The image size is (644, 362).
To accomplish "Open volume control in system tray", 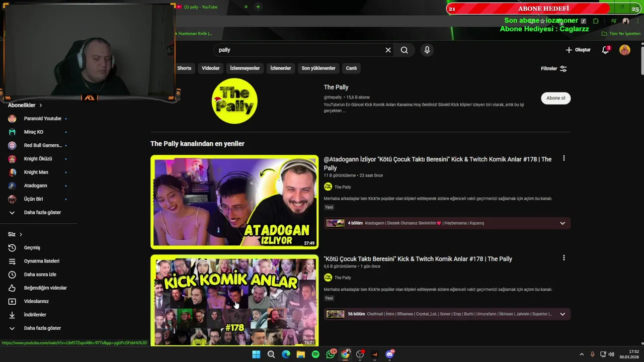I will 611,354.
